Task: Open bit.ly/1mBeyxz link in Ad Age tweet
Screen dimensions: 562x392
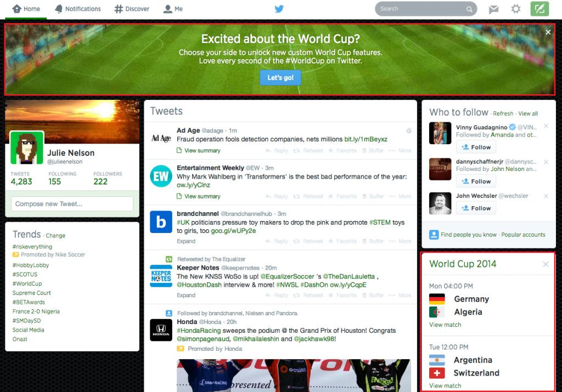Action: (x=366, y=139)
